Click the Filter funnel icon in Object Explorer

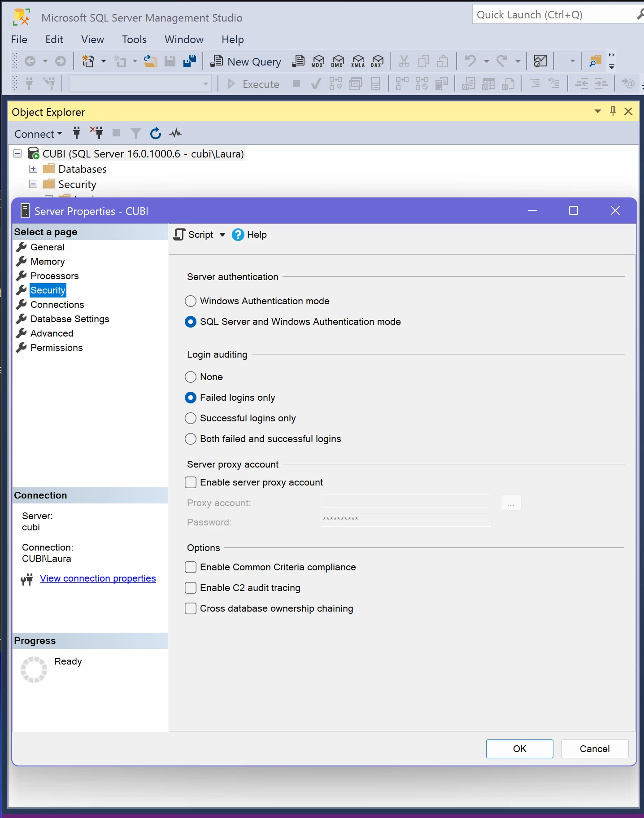click(135, 134)
